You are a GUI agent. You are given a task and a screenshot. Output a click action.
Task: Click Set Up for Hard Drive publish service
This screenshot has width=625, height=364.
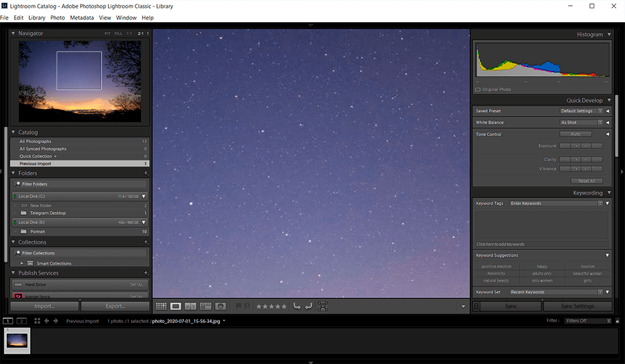click(x=137, y=285)
